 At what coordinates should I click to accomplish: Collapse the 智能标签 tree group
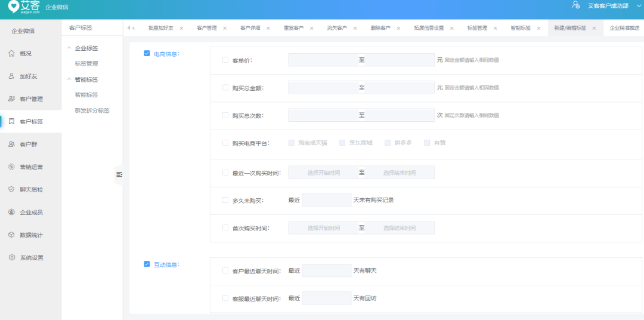pos(69,79)
